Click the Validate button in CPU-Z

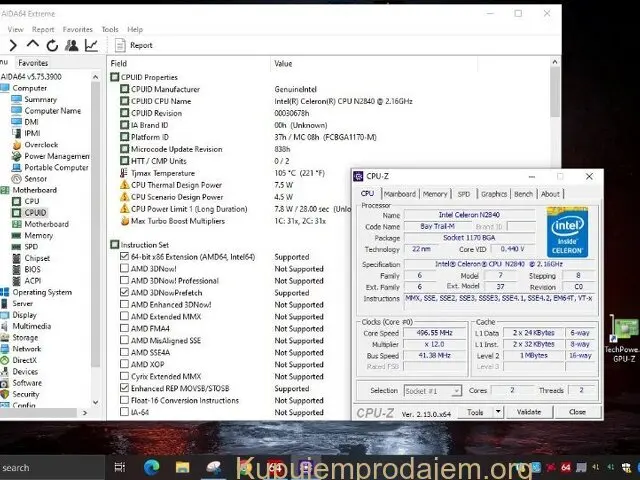tap(529, 412)
